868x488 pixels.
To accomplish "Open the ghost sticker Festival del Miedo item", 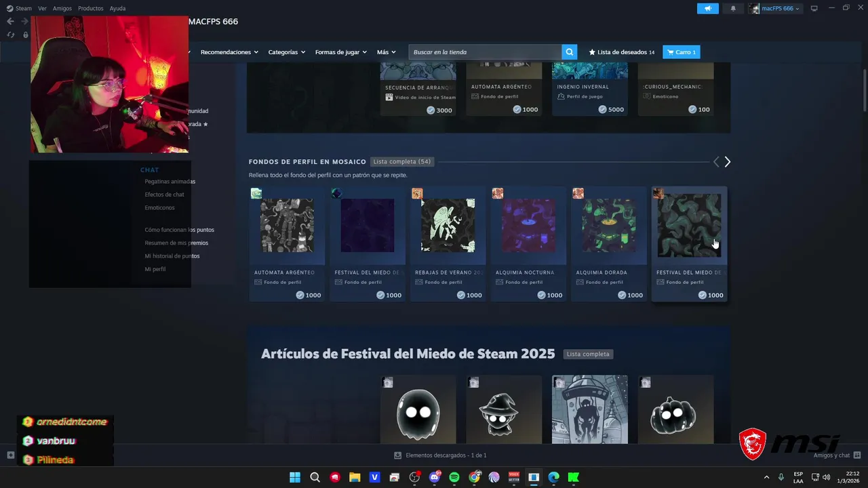I will (x=418, y=410).
